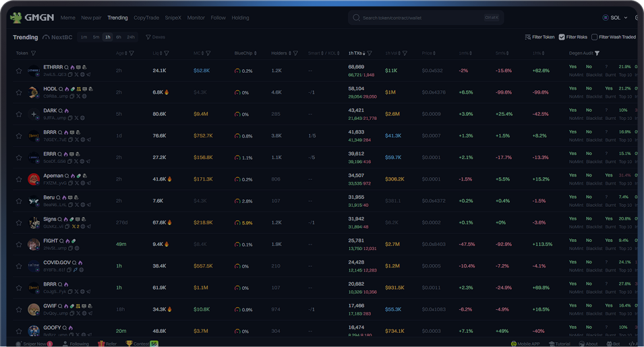Uncheck the Filter Risks checkbox

click(562, 37)
